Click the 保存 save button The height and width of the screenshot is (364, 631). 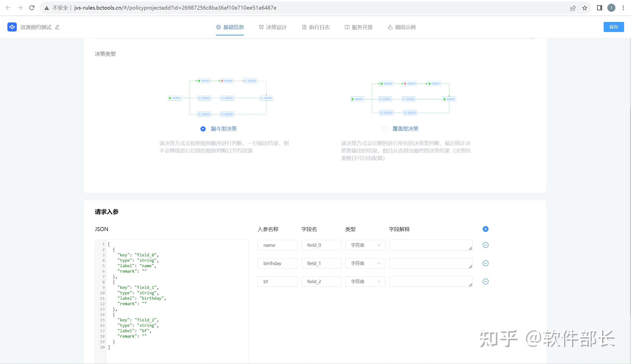tap(613, 27)
